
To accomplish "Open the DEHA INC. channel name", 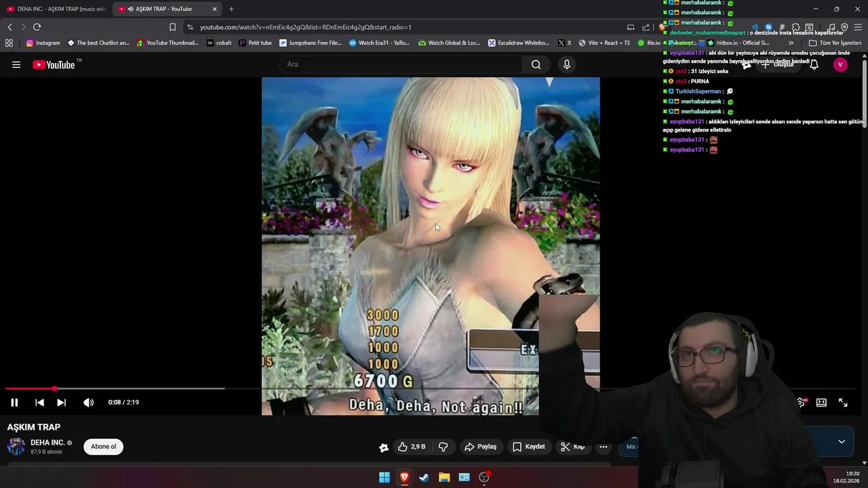I will (x=47, y=443).
